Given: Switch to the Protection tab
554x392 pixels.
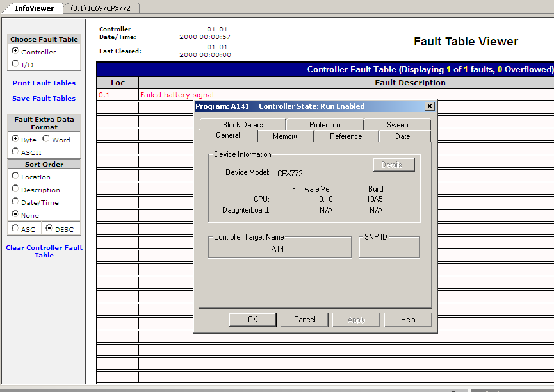Looking at the screenshot, I should pyautogui.click(x=325, y=125).
